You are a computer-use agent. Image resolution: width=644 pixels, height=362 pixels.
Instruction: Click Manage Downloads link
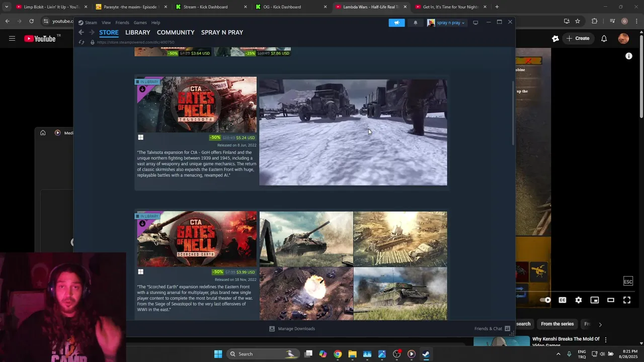[296, 329]
